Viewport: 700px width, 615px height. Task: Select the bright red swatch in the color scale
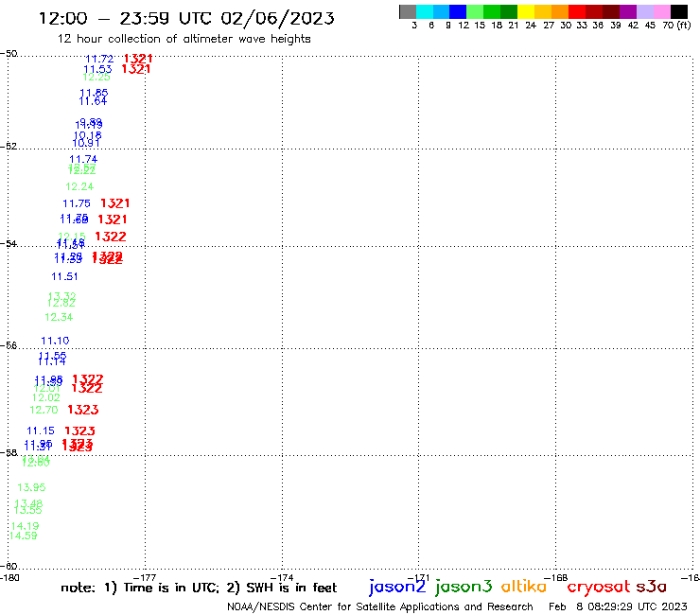577,11
